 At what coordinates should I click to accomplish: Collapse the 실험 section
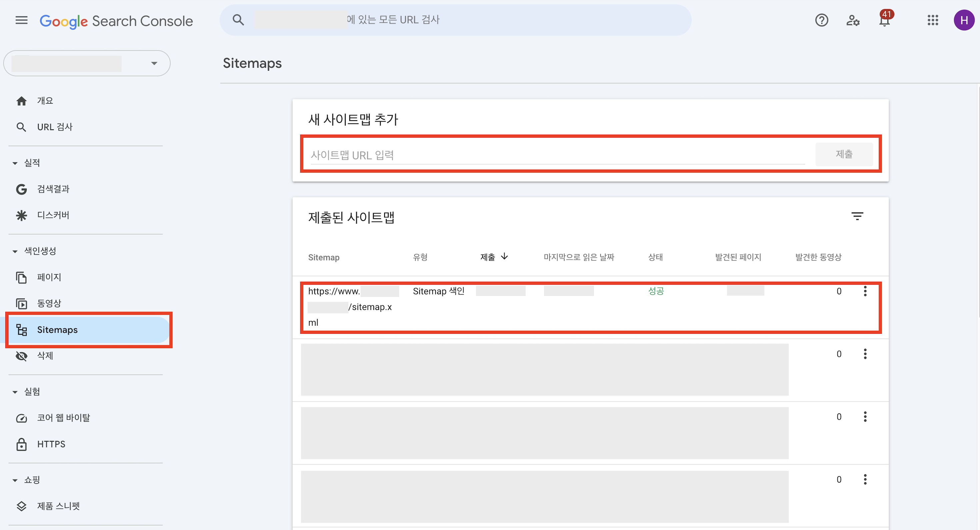27,392
